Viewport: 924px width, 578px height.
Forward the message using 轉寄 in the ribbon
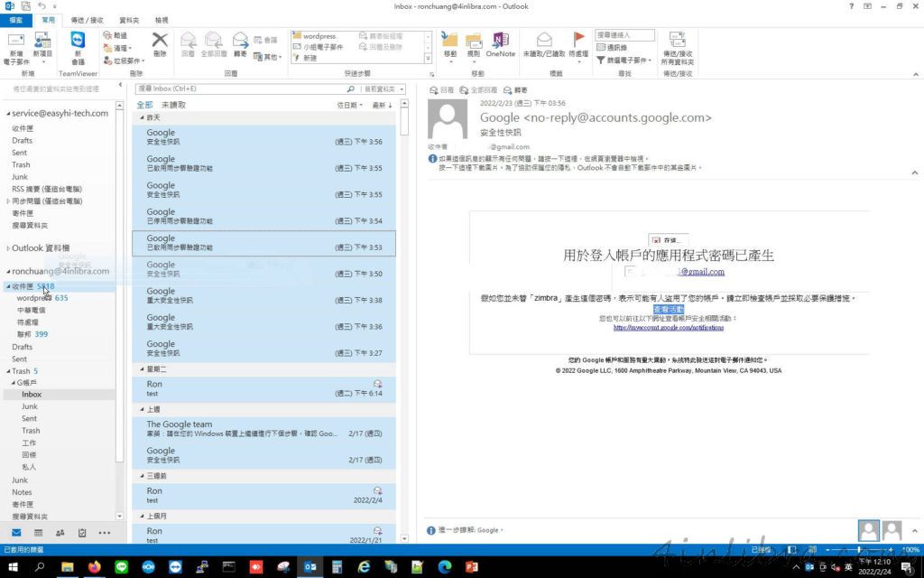click(x=240, y=44)
